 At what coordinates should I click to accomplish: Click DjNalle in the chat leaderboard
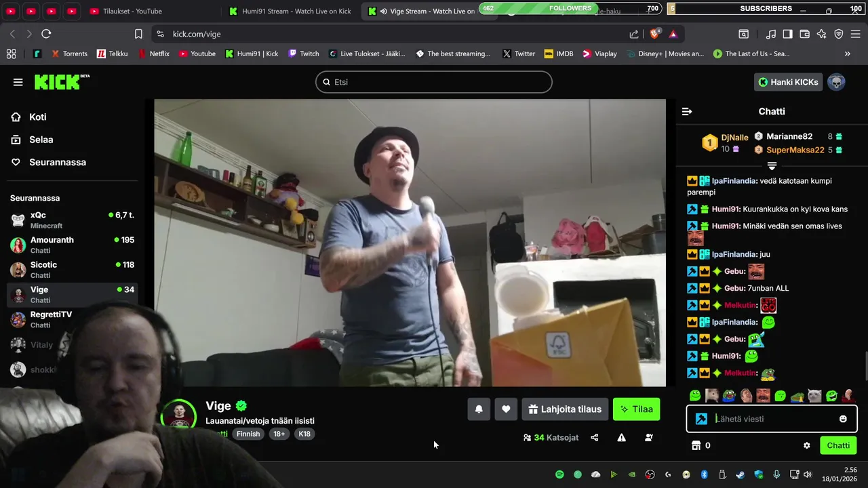click(x=734, y=137)
